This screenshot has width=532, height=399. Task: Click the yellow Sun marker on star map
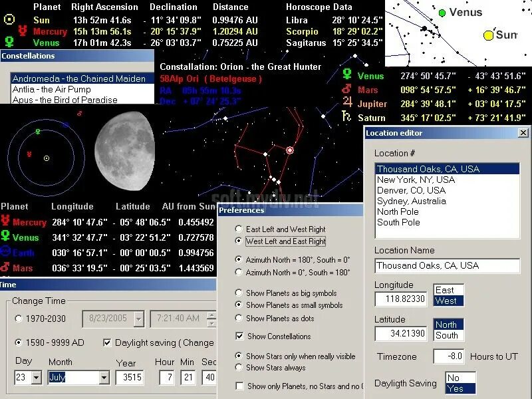click(x=488, y=35)
